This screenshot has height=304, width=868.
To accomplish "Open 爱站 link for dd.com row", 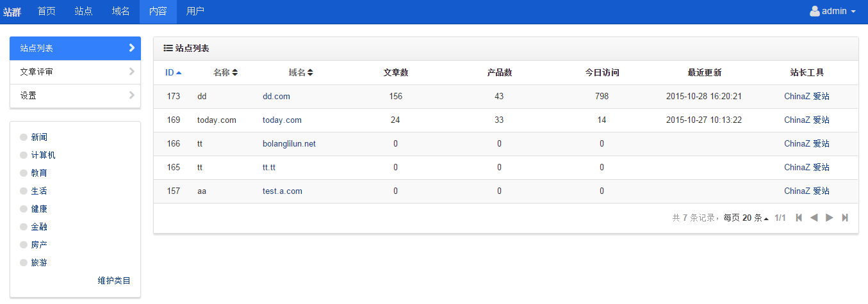I will 821,96.
